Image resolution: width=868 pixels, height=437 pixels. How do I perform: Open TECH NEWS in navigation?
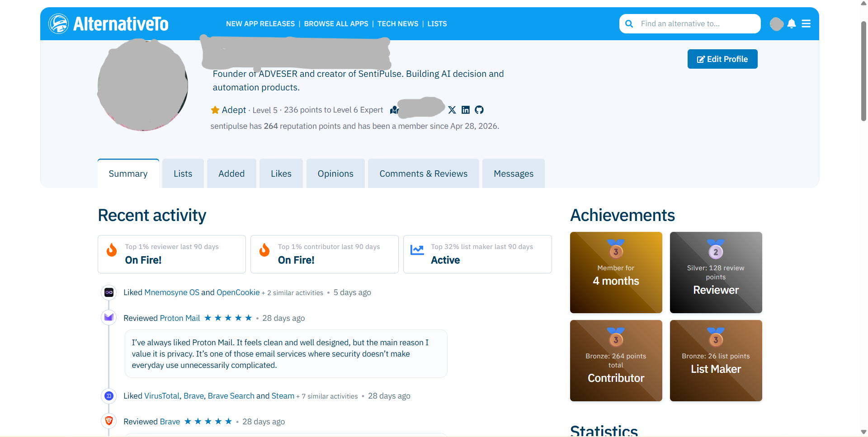click(398, 23)
